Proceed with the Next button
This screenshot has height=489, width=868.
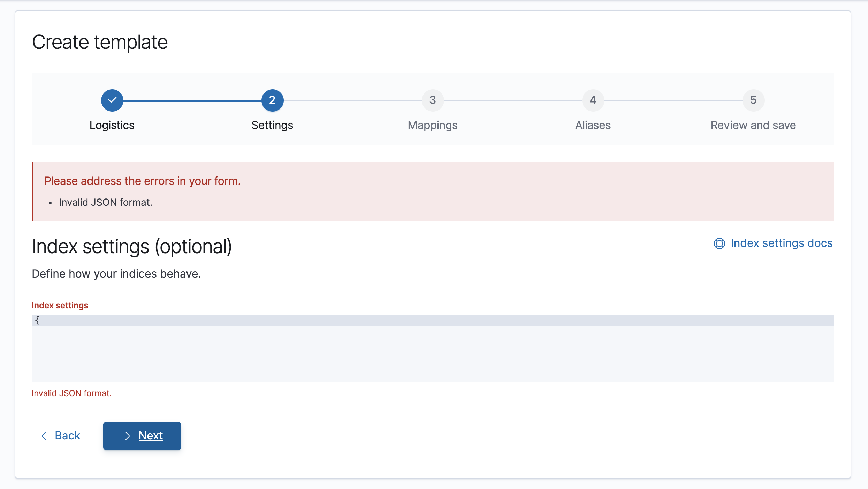[x=142, y=436]
